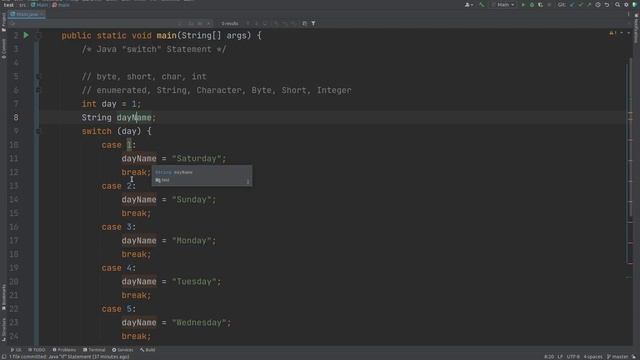Change the LF line separator setting
640x360 pixels.
pos(560,357)
